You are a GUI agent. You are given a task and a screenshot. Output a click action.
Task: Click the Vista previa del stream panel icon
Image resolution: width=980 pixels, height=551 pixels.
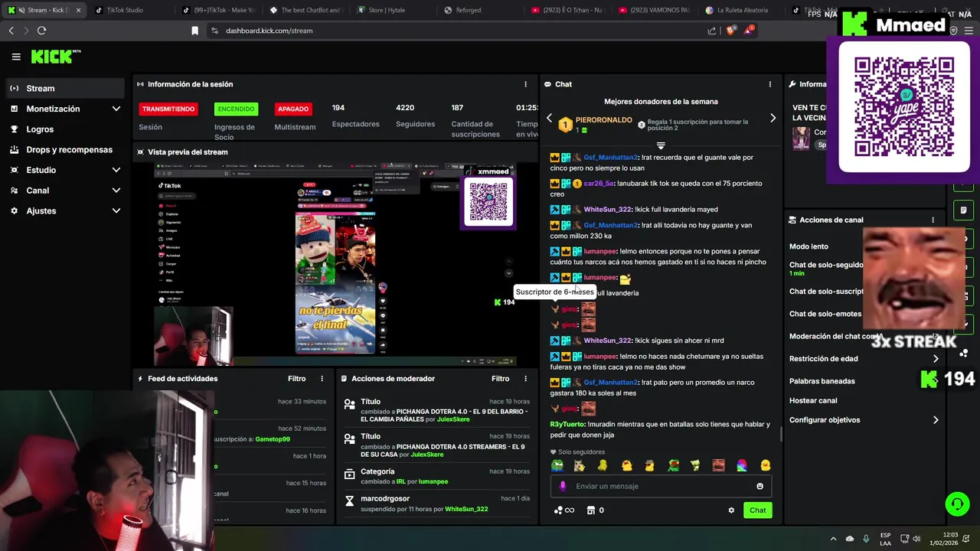[140, 152]
